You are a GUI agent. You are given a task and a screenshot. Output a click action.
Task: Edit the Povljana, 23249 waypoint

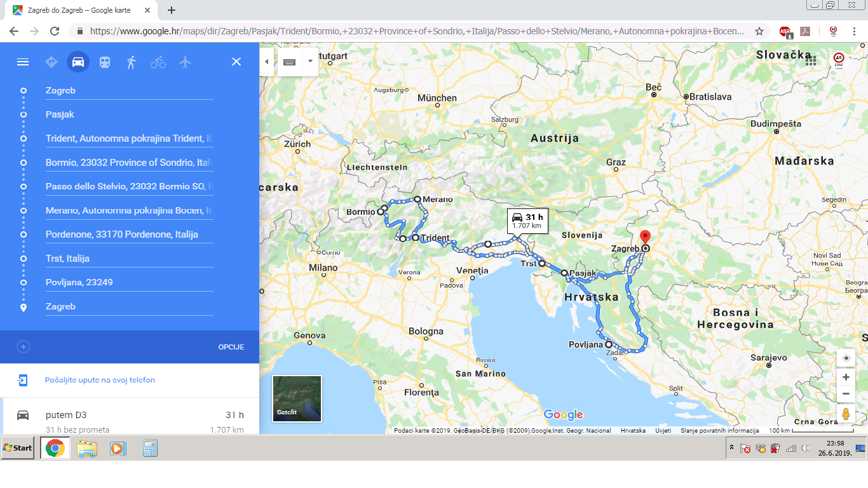click(129, 282)
